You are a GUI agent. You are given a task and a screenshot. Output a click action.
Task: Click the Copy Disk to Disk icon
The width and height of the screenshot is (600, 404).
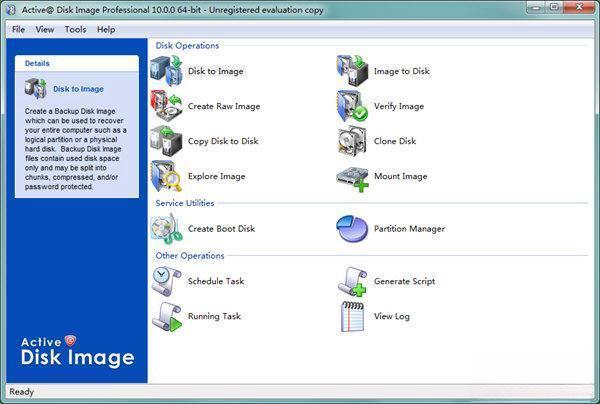pos(166,141)
